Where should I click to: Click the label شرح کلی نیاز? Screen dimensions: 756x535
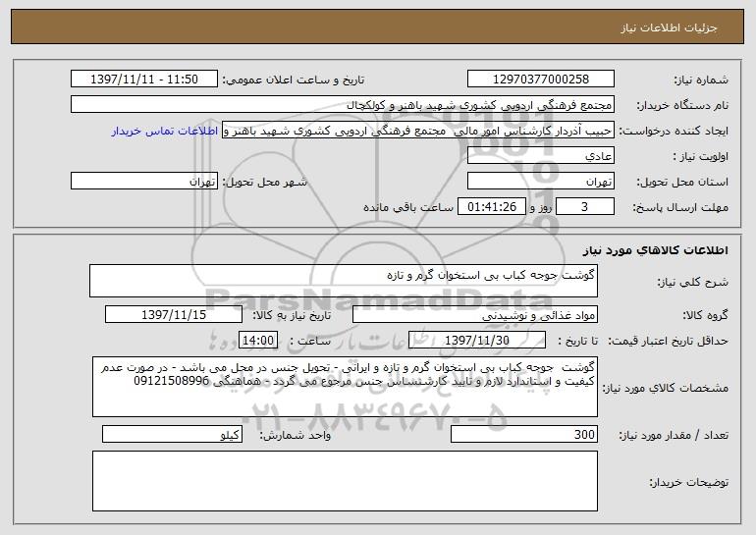pos(693,282)
